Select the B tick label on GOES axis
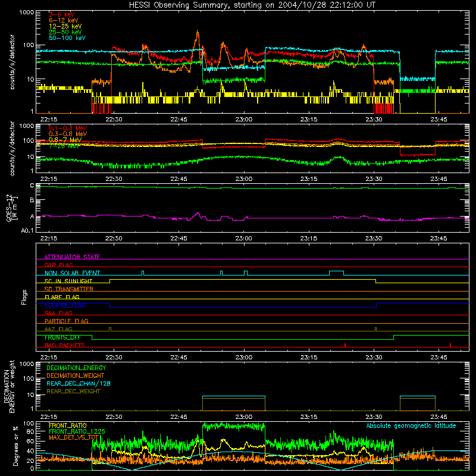This screenshot has width=476, height=476. tap(32, 201)
